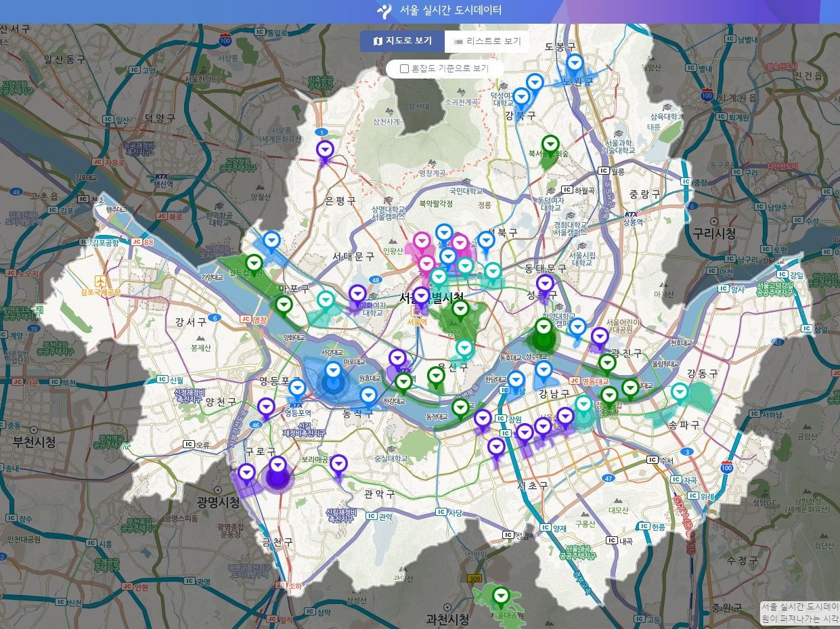Click the Seoul city data logo icon
Image resolution: width=840 pixels, height=629 pixels.
pos(384,11)
